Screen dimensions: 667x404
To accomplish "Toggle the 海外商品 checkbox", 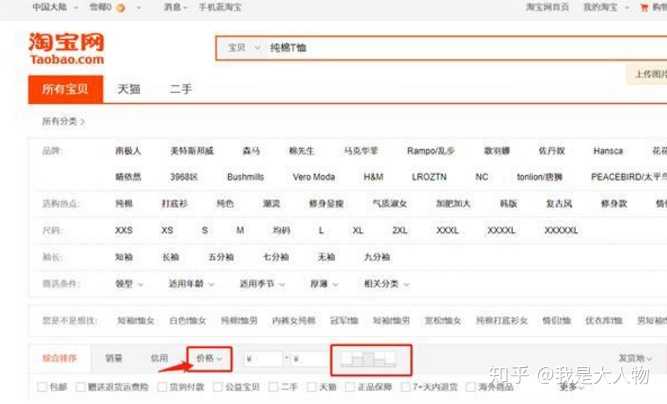I will [x=470, y=387].
